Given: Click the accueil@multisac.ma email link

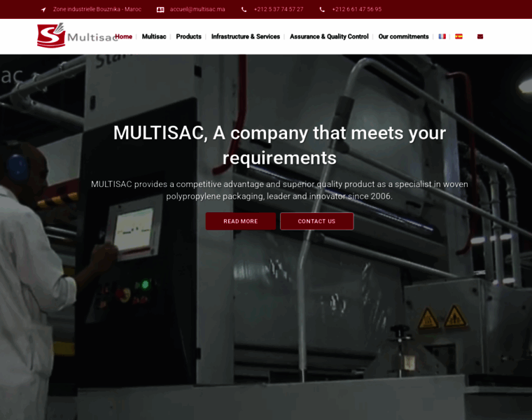Looking at the screenshot, I should (197, 9).
